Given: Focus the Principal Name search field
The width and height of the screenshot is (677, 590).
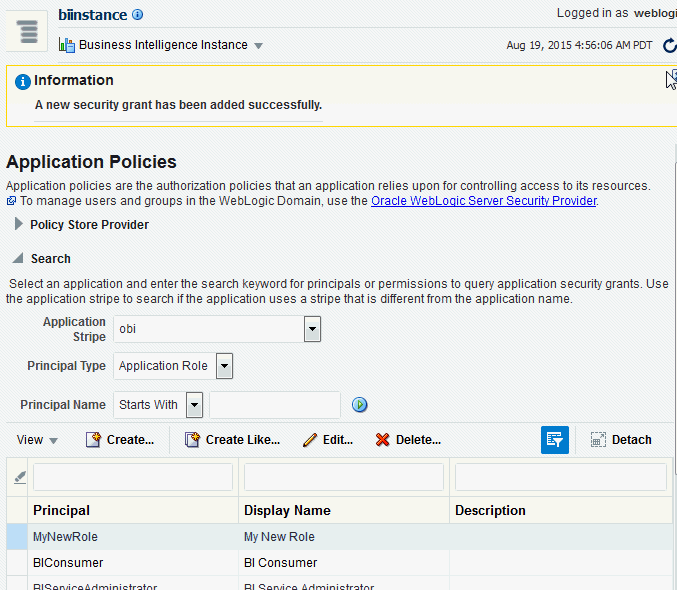Looking at the screenshot, I should 275,405.
